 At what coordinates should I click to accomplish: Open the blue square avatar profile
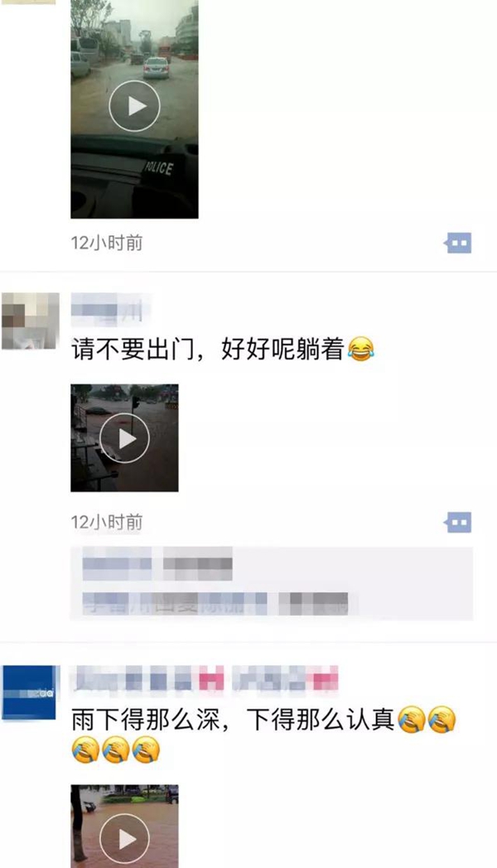(x=31, y=692)
